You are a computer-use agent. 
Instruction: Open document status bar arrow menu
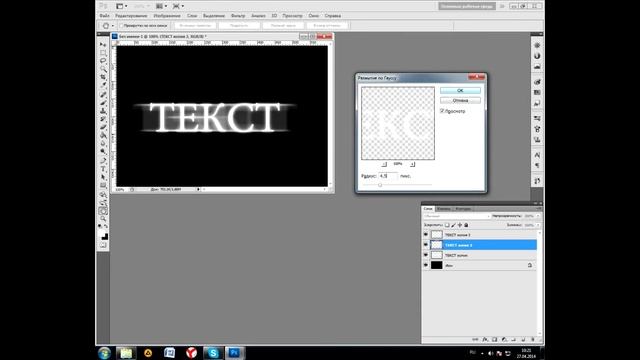coord(198,189)
